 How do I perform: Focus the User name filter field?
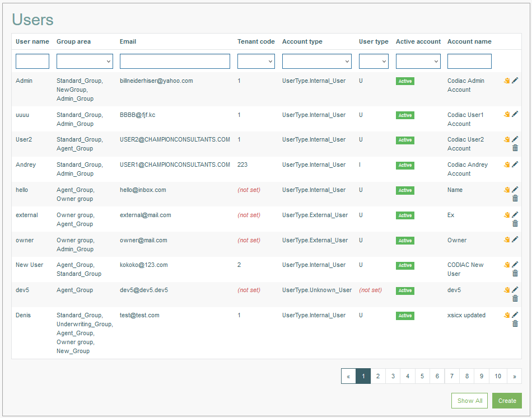click(x=32, y=62)
